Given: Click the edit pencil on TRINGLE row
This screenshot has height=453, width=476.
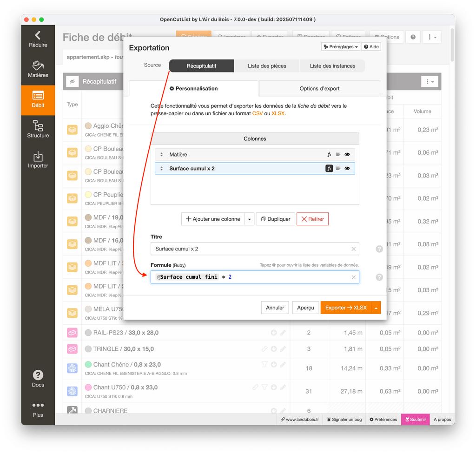Looking at the screenshot, I should pyautogui.click(x=283, y=349).
